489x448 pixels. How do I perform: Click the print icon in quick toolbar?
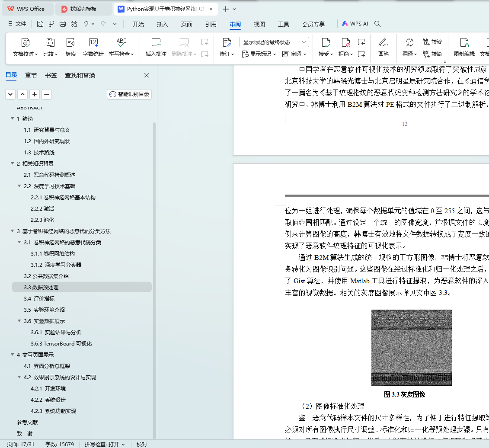(63, 24)
